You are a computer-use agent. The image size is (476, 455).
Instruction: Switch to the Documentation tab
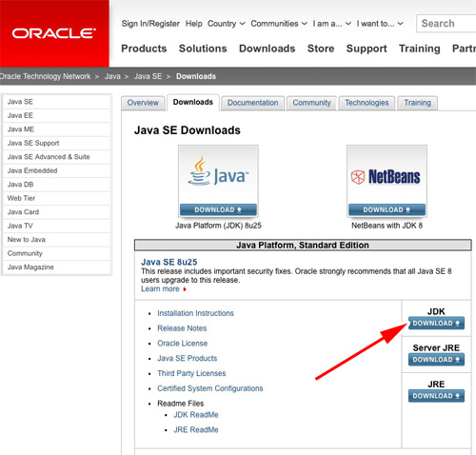click(x=252, y=103)
